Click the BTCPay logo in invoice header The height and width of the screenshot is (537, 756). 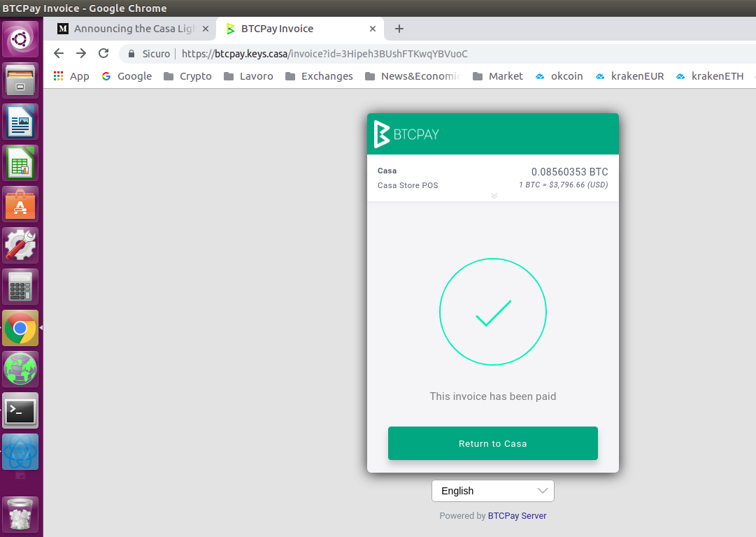(x=406, y=134)
